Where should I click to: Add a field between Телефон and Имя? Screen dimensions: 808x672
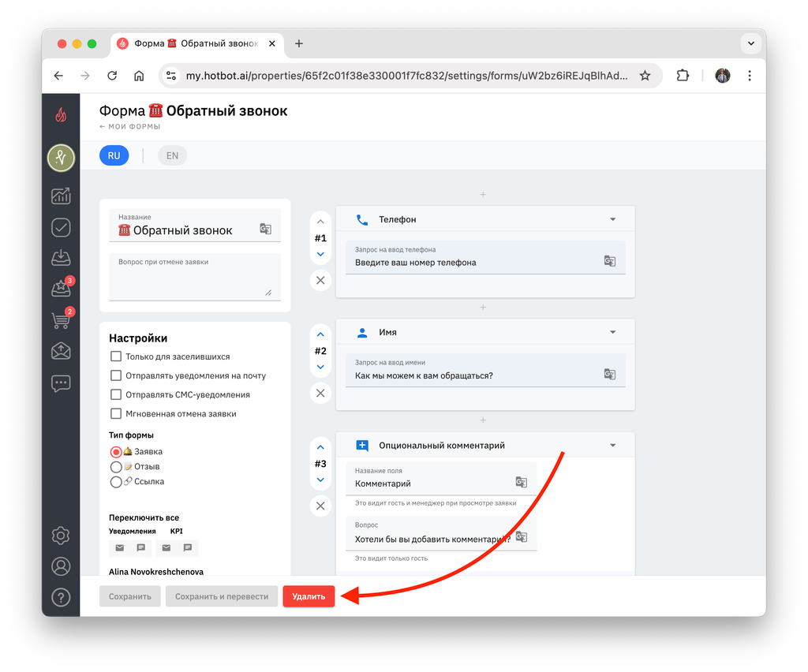coord(483,308)
